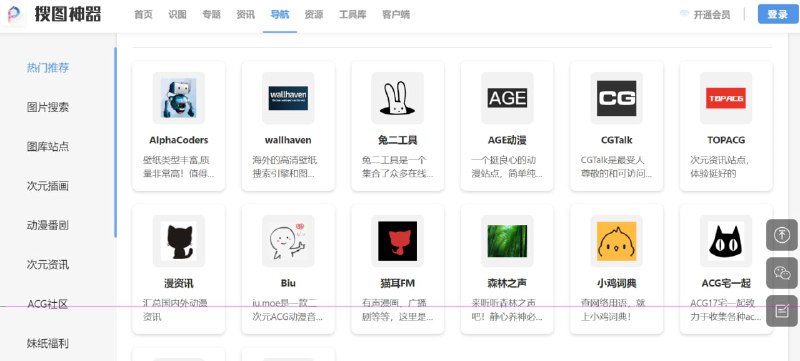The width and height of the screenshot is (800, 361).
Task: Open the 森林之声 forest thumbnail icon
Action: (x=507, y=241)
